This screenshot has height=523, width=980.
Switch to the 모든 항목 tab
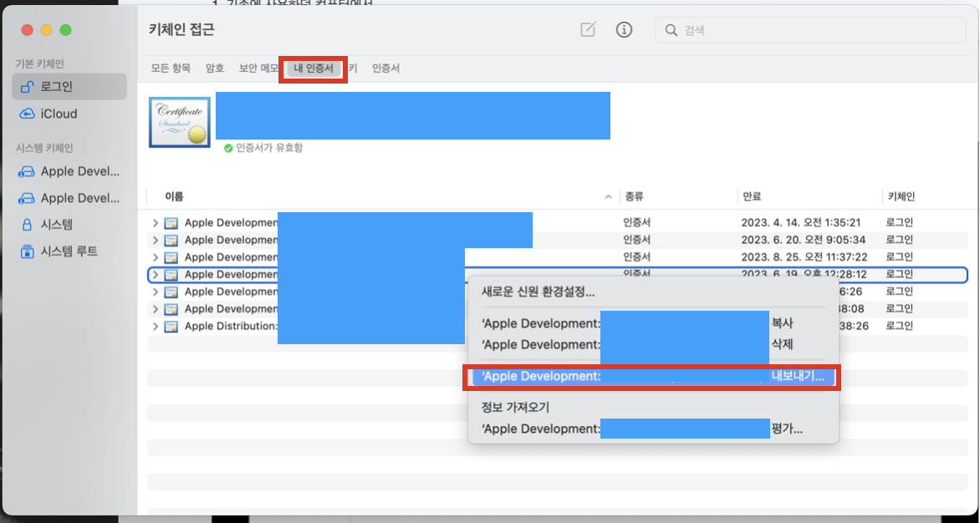[171, 68]
